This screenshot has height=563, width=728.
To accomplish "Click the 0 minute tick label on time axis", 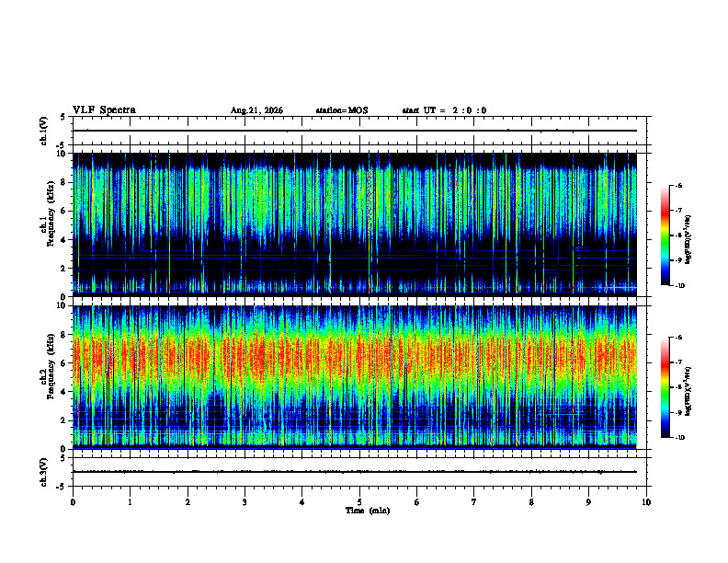I will [x=73, y=502].
